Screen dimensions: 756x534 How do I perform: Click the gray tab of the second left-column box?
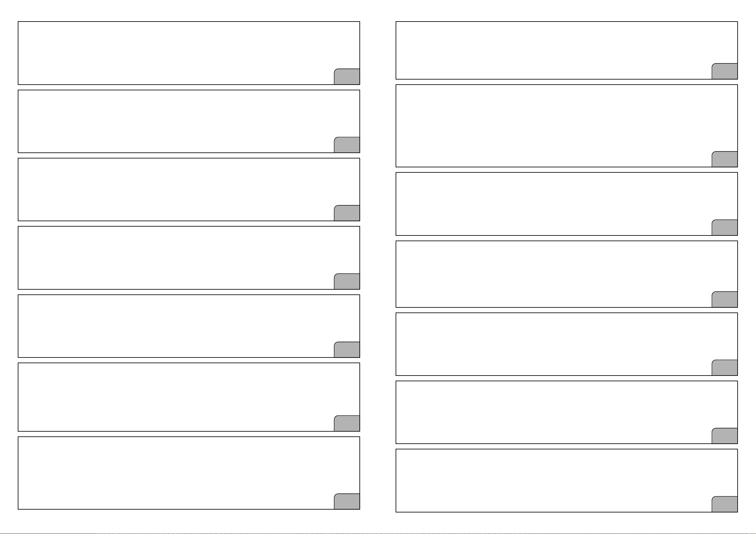pyautogui.click(x=347, y=145)
